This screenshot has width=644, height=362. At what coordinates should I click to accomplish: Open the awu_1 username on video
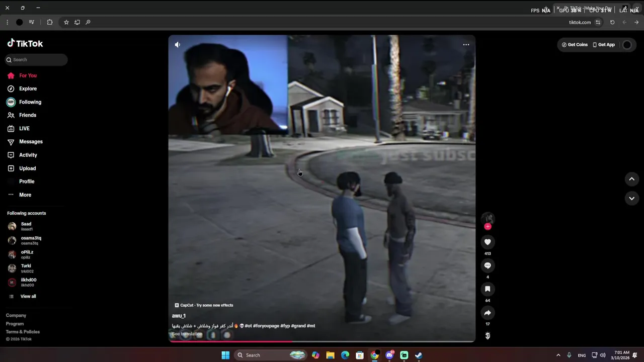pyautogui.click(x=179, y=316)
